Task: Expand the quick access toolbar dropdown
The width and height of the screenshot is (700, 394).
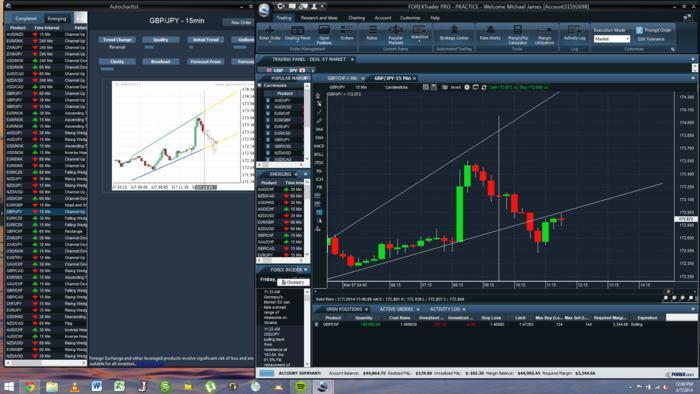Action: pyautogui.click(x=323, y=6)
